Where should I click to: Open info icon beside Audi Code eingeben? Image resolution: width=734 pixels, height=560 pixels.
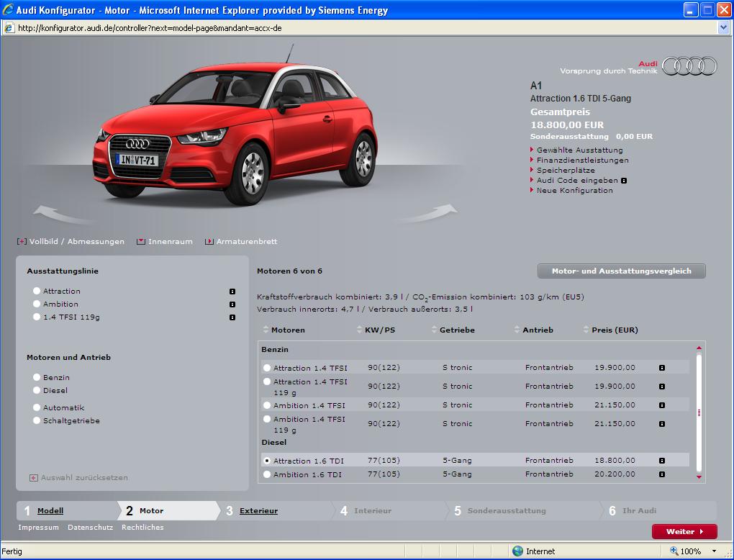pyautogui.click(x=624, y=181)
